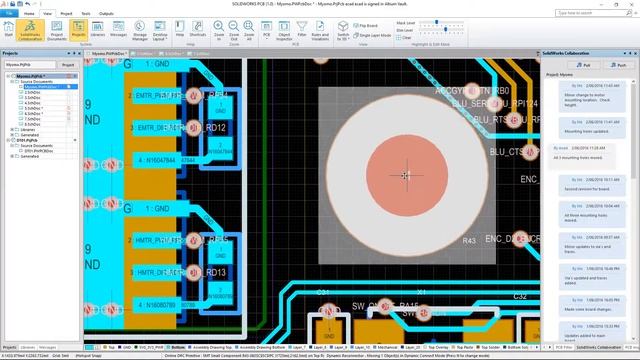The height and width of the screenshot is (360, 640).
Task: Expand the Generated folder under Myomo project
Action: [12, 135]
